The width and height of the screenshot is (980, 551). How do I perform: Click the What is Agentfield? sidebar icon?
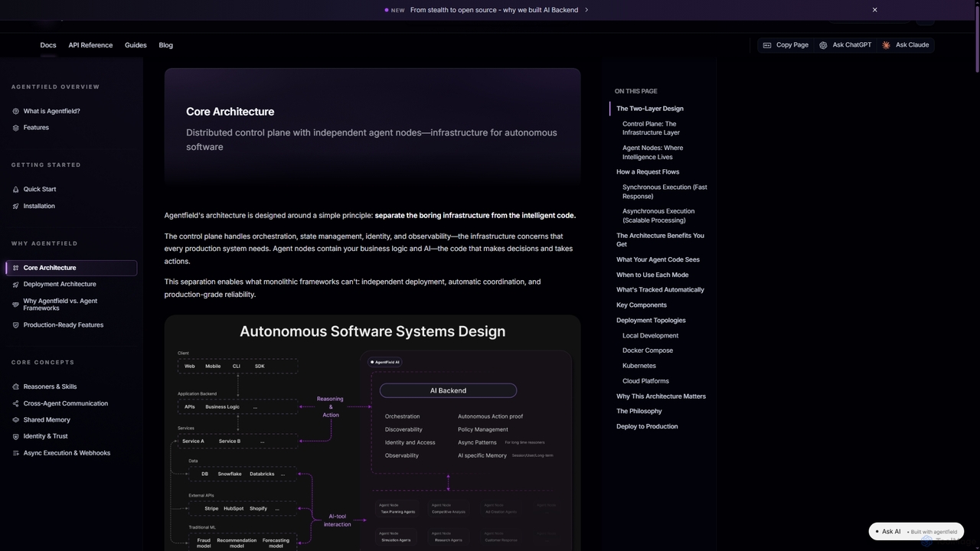click(x=16, y=111)
